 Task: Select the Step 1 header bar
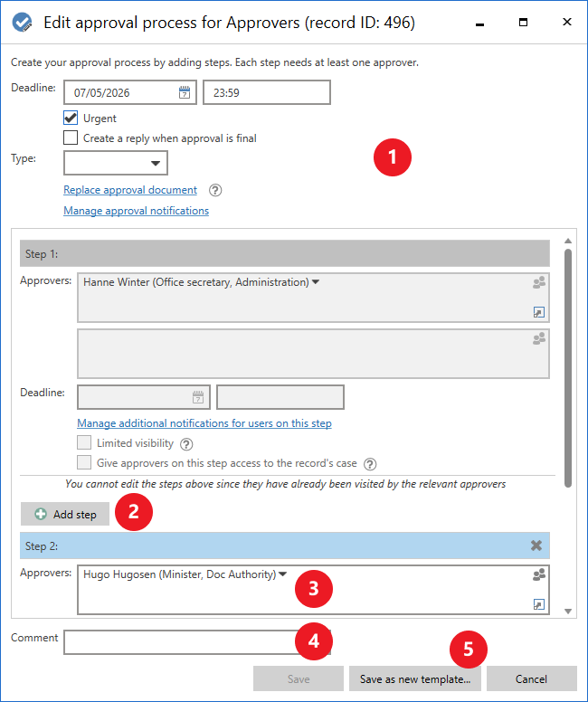tap(285, 253)
